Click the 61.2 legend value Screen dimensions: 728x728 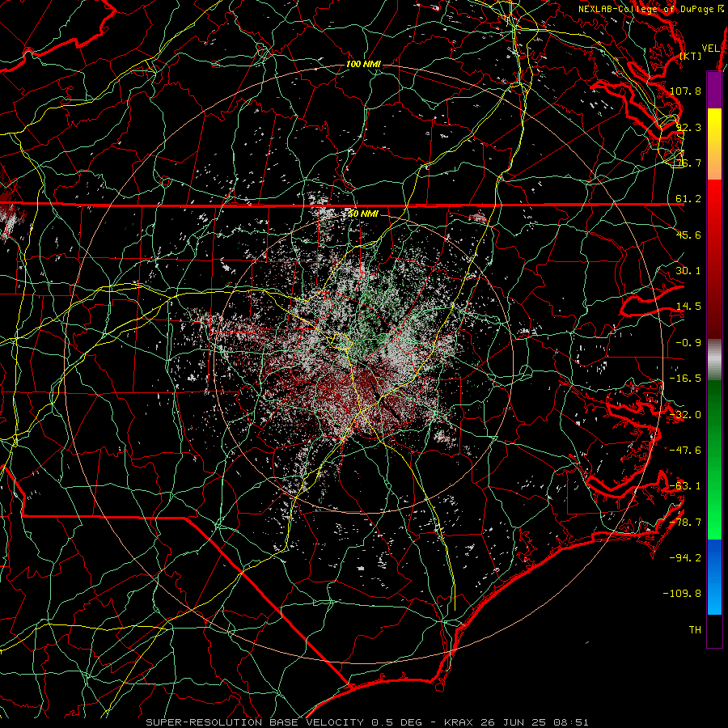(688, 199)
